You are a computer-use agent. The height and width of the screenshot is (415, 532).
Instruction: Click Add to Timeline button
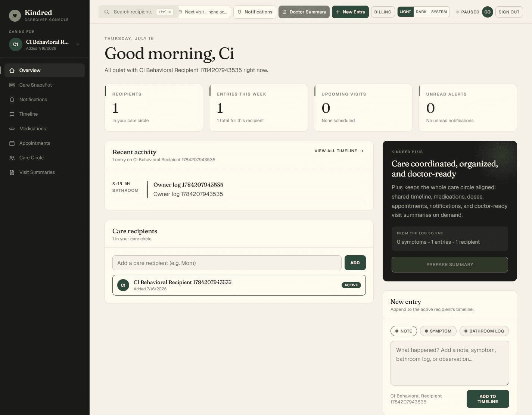tap(488, 399)
